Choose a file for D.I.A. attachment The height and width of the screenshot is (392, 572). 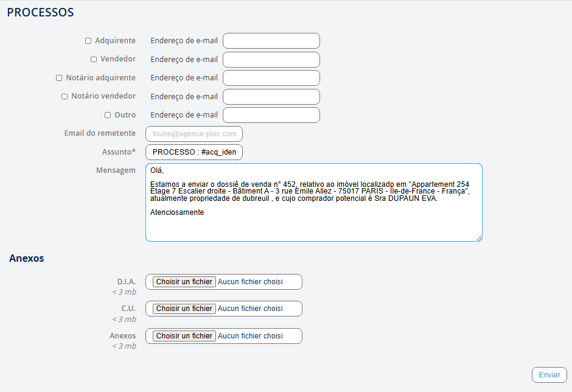pos(184,282)
